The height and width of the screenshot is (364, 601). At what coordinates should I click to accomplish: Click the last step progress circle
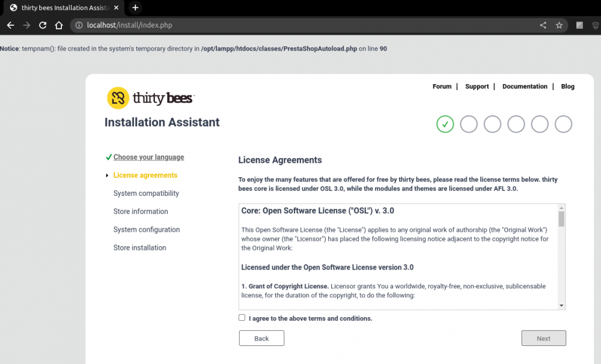click(563, 124)
